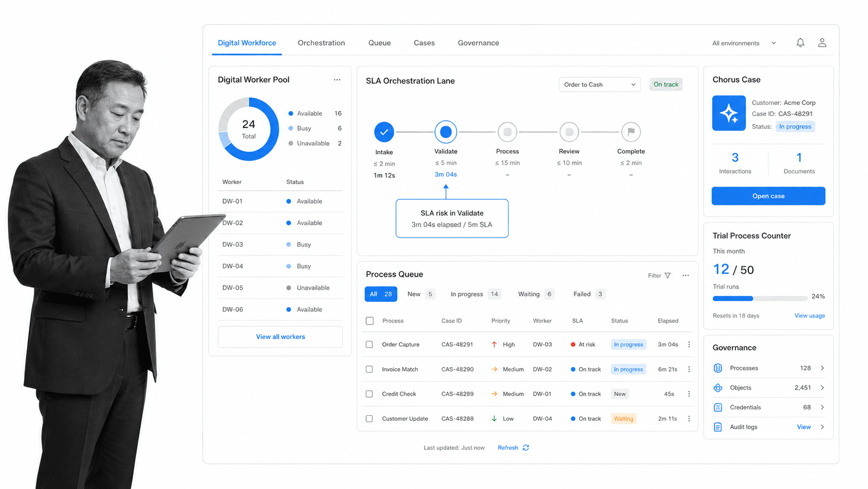Click the View usage link
Image resolution: width=868 pixels, height=489 pixels.
point(809,315)
